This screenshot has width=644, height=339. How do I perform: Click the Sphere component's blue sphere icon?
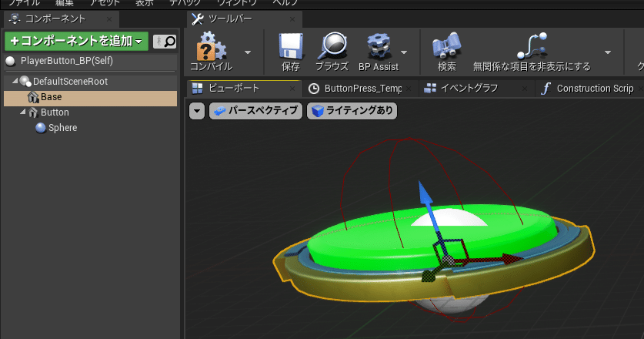pyautogui.click(x=40, y=128)
